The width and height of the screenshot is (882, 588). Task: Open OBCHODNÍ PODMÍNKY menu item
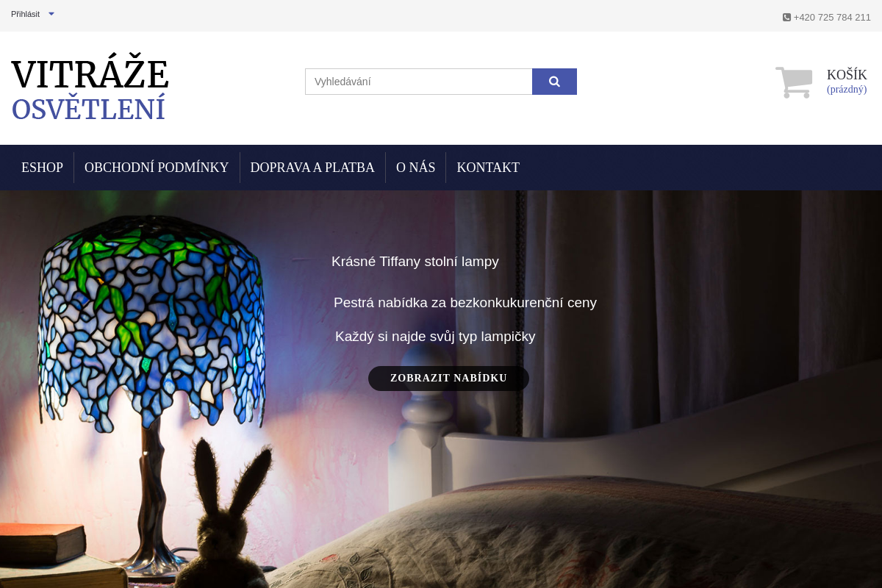(x=157, y=168)
